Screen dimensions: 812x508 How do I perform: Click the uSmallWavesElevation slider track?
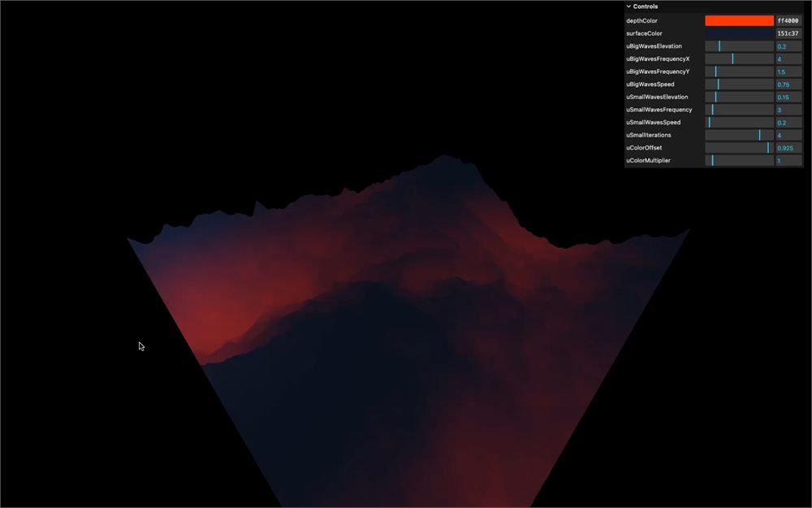[x=739, y=97]
